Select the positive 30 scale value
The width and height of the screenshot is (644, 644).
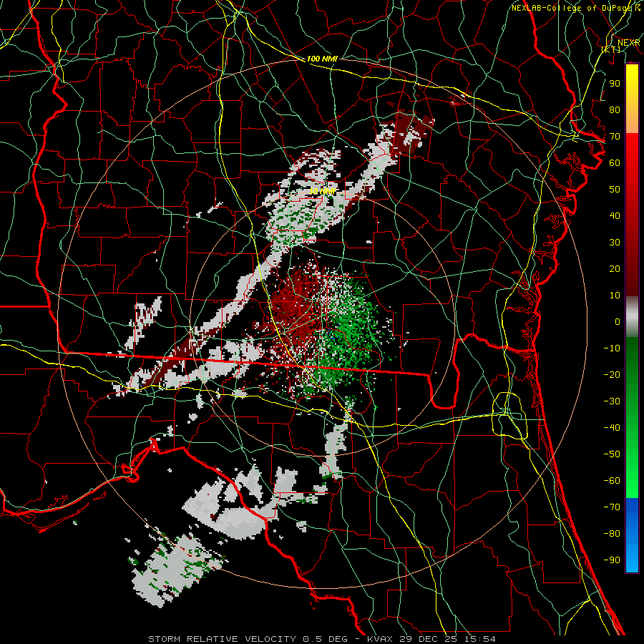click(x=615, y=243)
